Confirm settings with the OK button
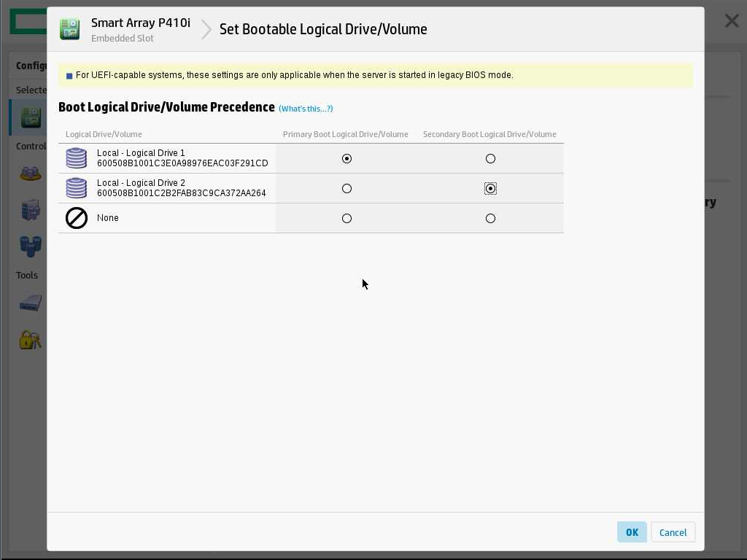 tap(632, 532)
